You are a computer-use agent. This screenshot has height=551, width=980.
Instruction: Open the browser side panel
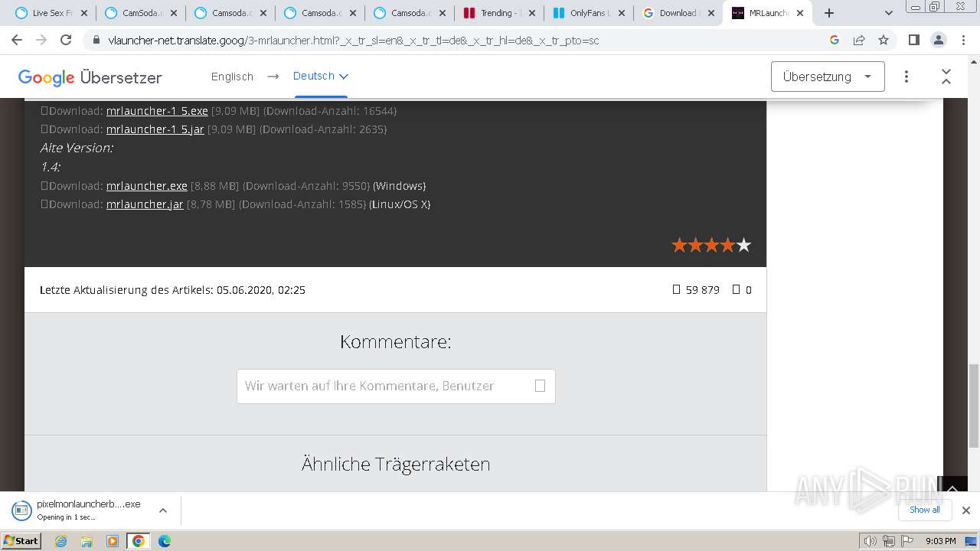coord(913,41)
